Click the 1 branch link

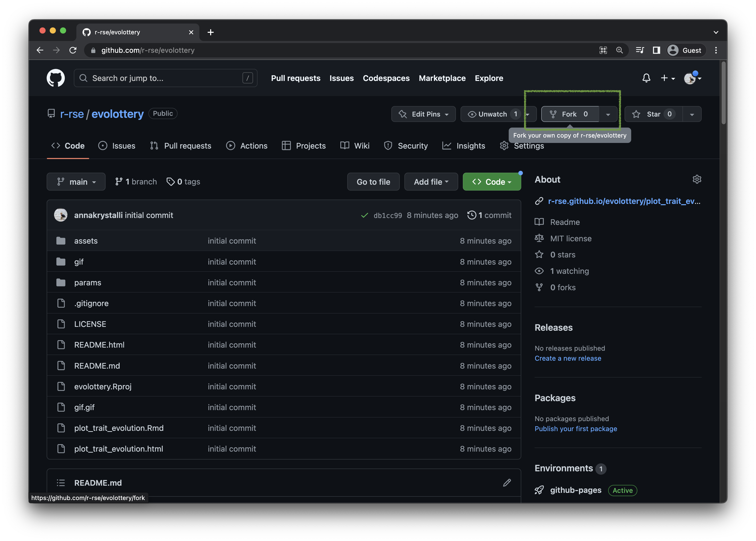(136, 182)
